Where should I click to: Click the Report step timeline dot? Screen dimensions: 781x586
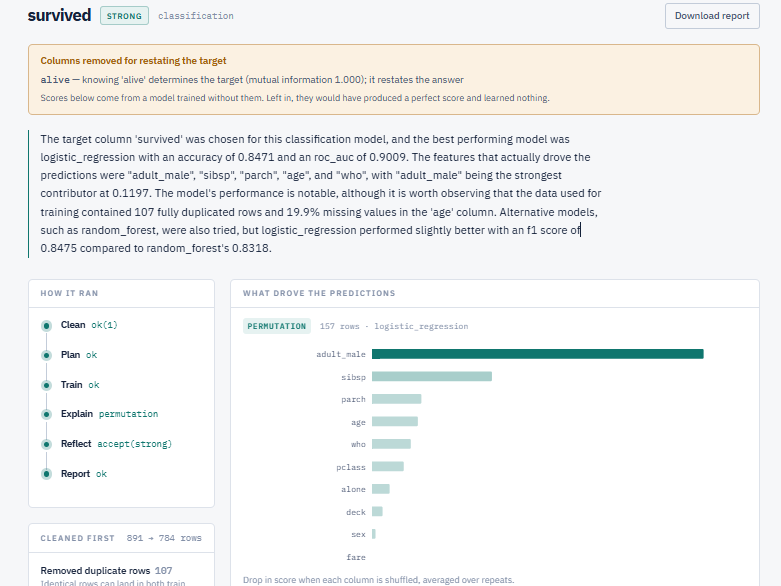click(46, 474)
